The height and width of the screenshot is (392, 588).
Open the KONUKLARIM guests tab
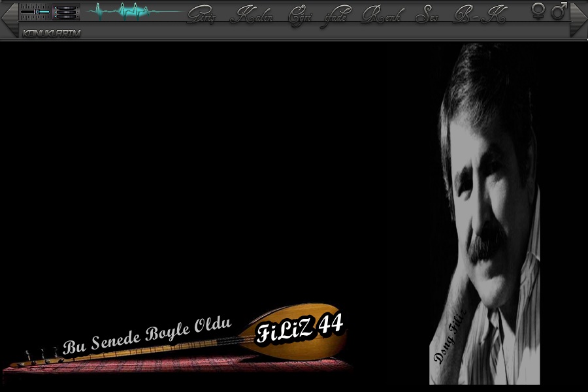tap(51, 33)
